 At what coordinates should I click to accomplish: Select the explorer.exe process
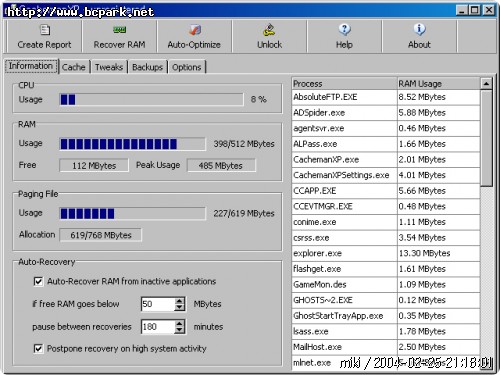[x=386, y=253]
